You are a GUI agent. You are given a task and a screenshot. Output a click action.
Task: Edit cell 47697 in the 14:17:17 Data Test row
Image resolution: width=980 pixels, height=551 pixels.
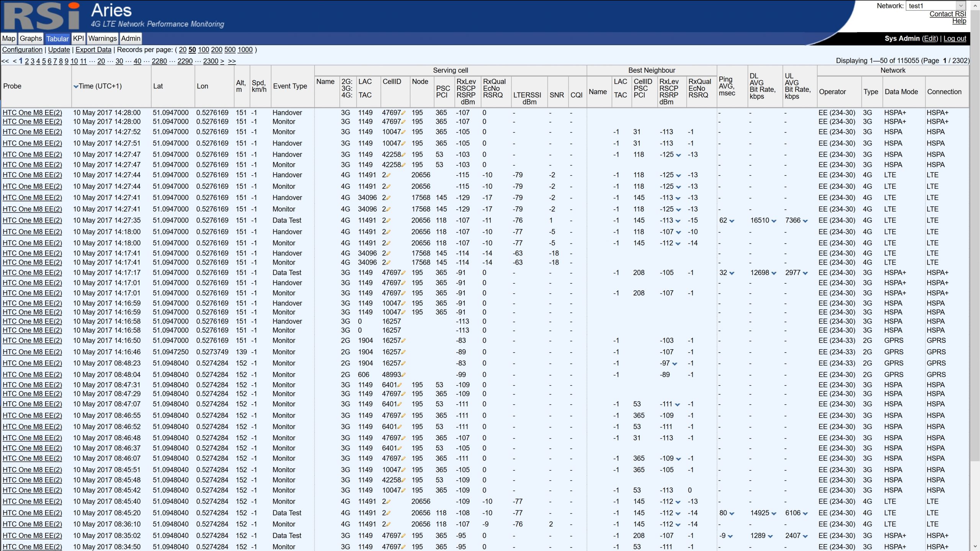coord(403,273)
